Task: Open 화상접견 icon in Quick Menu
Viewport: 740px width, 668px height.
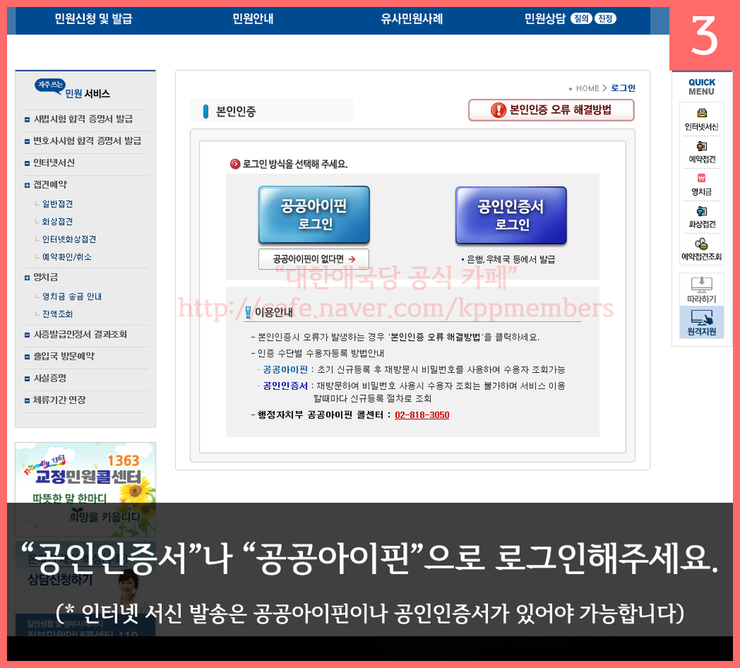Action: click(x=701, y=216)
